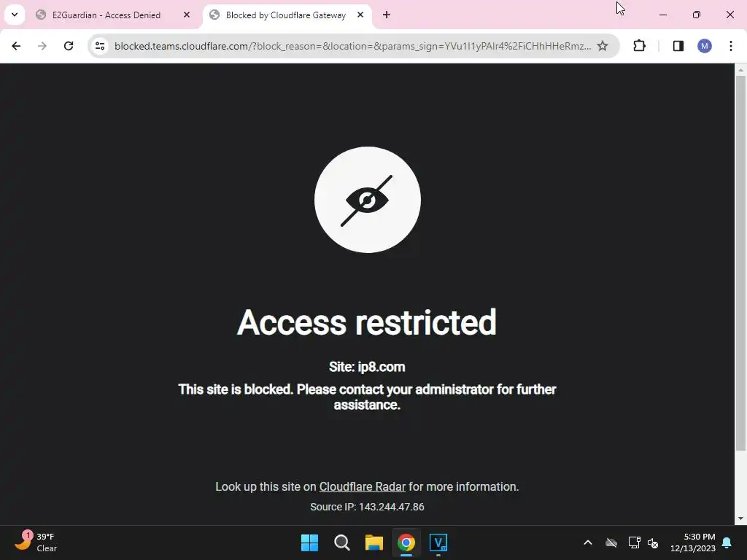Close the E2Guardian tab
747x560 pixels.
pyautogui.click(x=187, y=15)
